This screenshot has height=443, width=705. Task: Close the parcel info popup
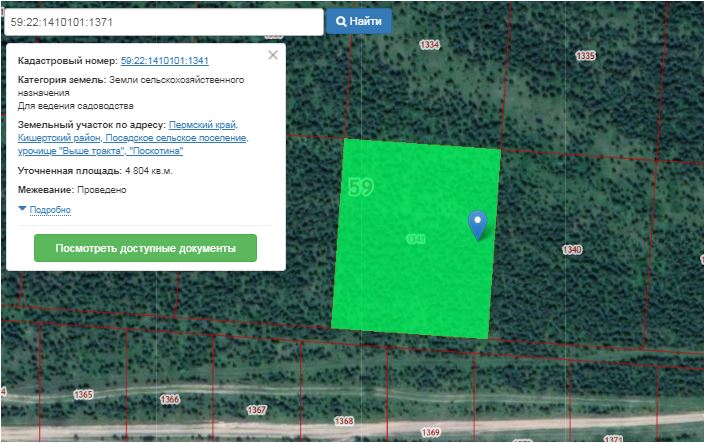click(273, 56)
